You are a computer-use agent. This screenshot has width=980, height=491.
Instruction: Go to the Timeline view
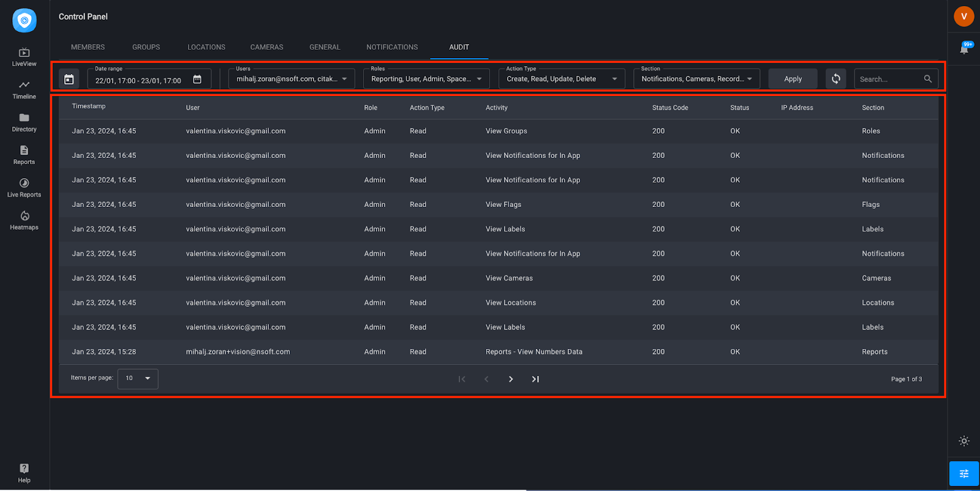[x=24, y=89]
